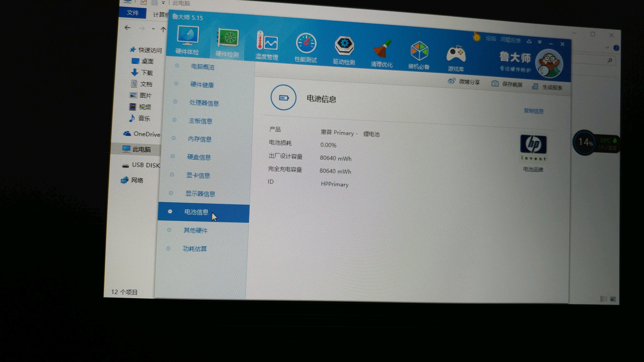Viewport: 644px width, 362px height.
Task: Click the 完全充电容量 80640 mWh value
Action: pos(335,171)
